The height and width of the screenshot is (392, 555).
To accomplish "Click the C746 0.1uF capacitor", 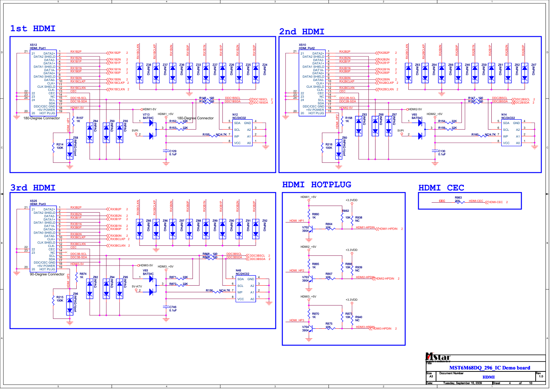I will 166,307.
